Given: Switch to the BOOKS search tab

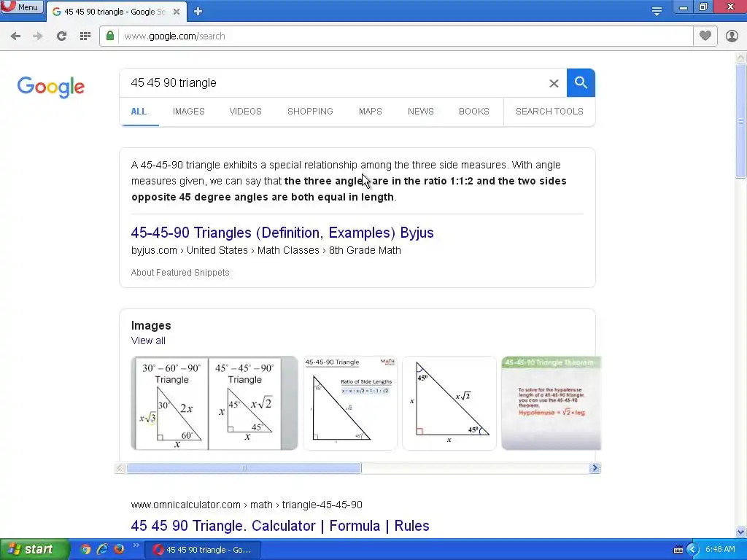Looking at the screenshot, I should point(474,112).
